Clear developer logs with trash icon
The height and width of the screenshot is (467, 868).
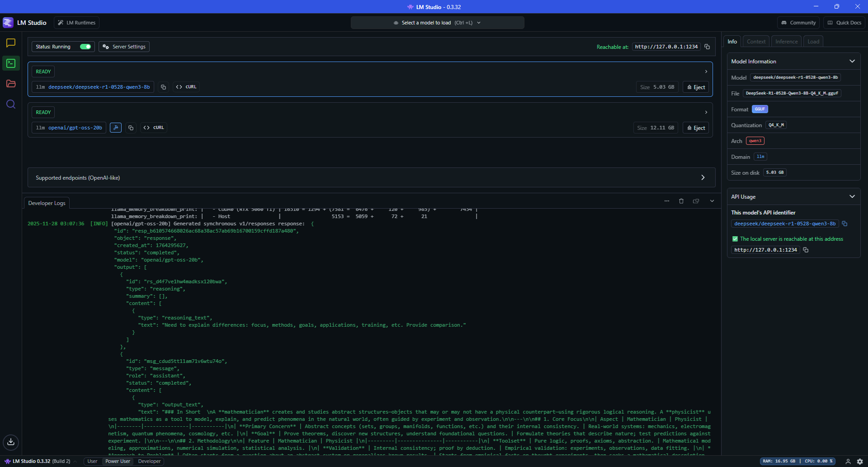coord(681,201)
